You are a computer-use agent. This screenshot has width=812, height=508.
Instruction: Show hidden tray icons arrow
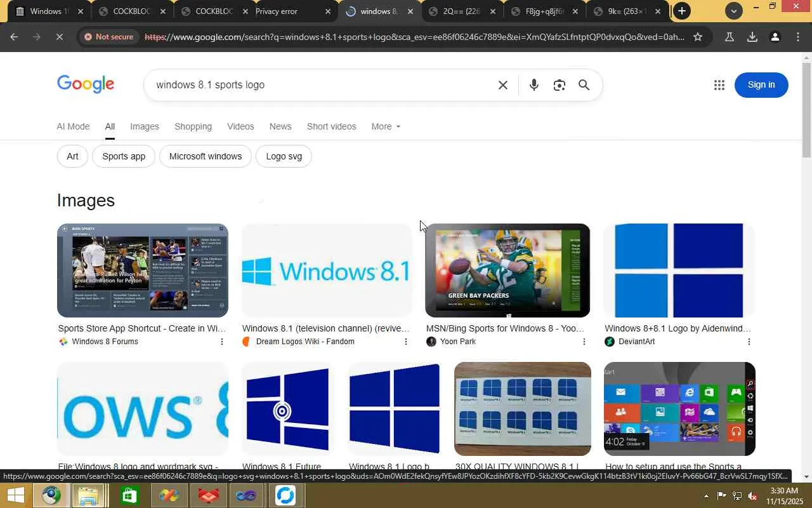click(706, 496)
